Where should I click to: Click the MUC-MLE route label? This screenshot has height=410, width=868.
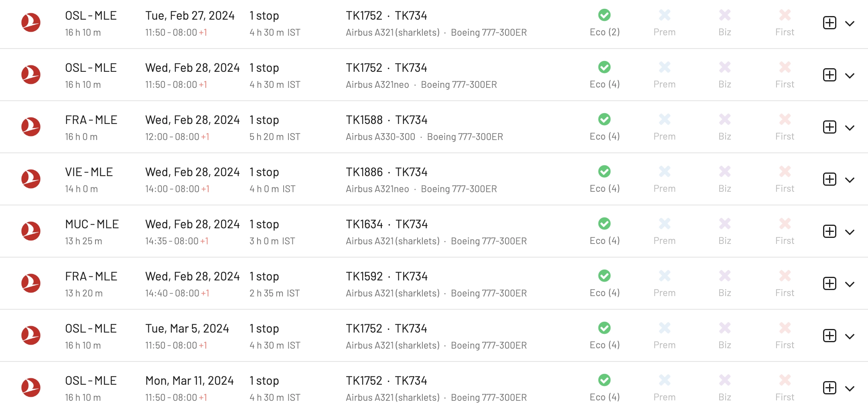tap(92, 224)
